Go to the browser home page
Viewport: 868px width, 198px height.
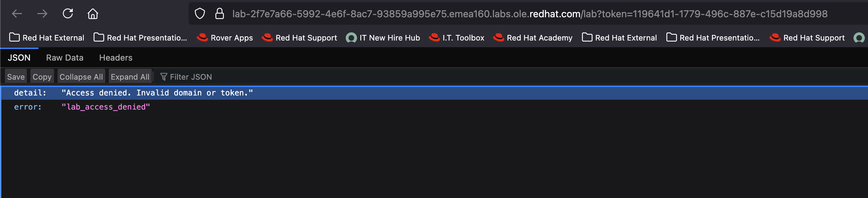point(93,14)
